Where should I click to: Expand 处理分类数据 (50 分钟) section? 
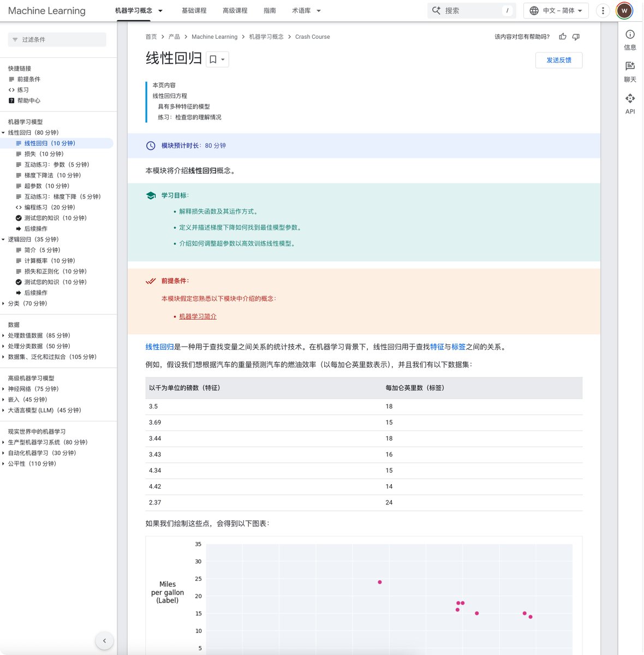[3, 346]
